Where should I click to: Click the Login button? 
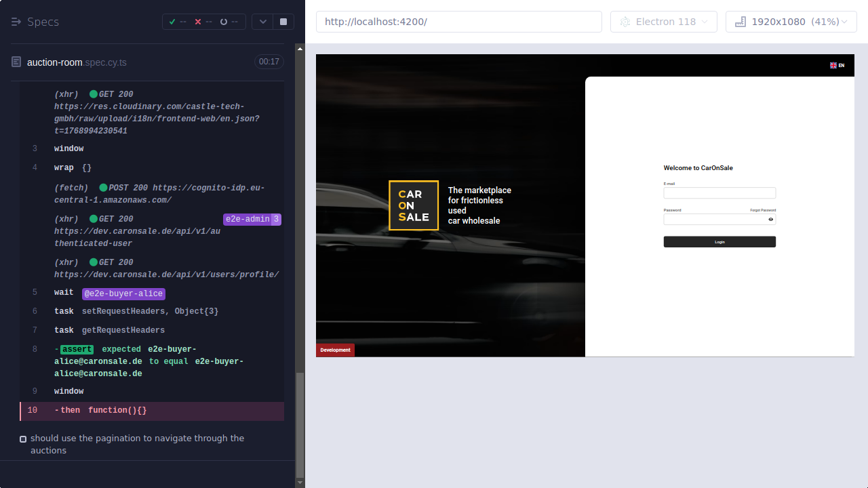point(719,241)
